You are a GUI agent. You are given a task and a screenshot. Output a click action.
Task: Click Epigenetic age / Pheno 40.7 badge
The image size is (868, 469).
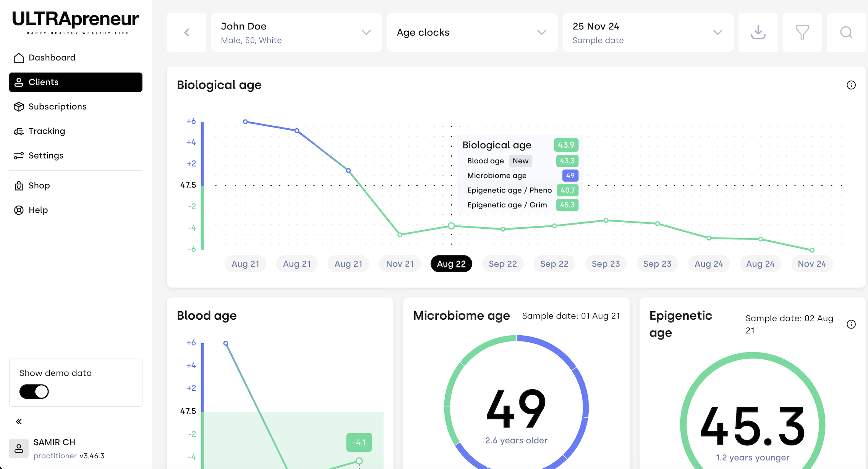point(568,190)
